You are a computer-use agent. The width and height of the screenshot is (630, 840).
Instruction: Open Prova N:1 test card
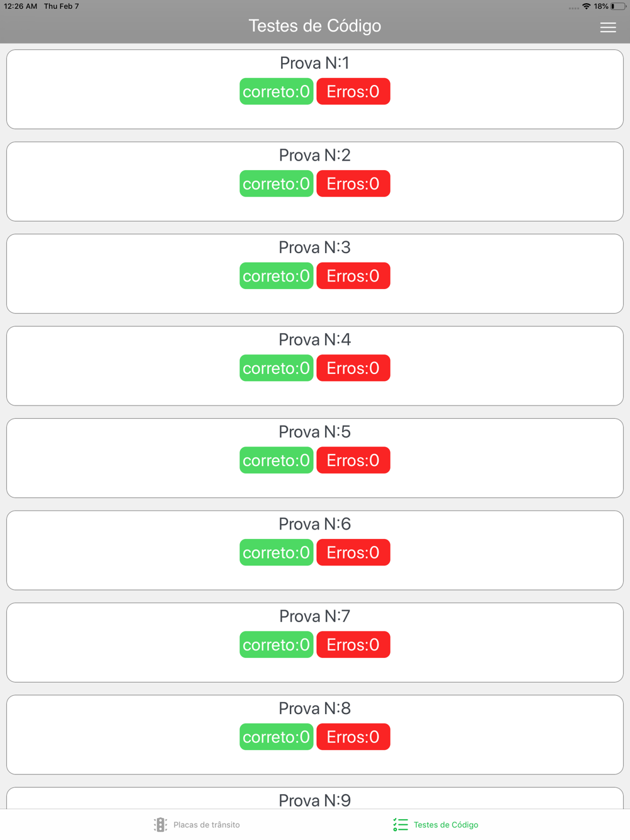(315, 89)
